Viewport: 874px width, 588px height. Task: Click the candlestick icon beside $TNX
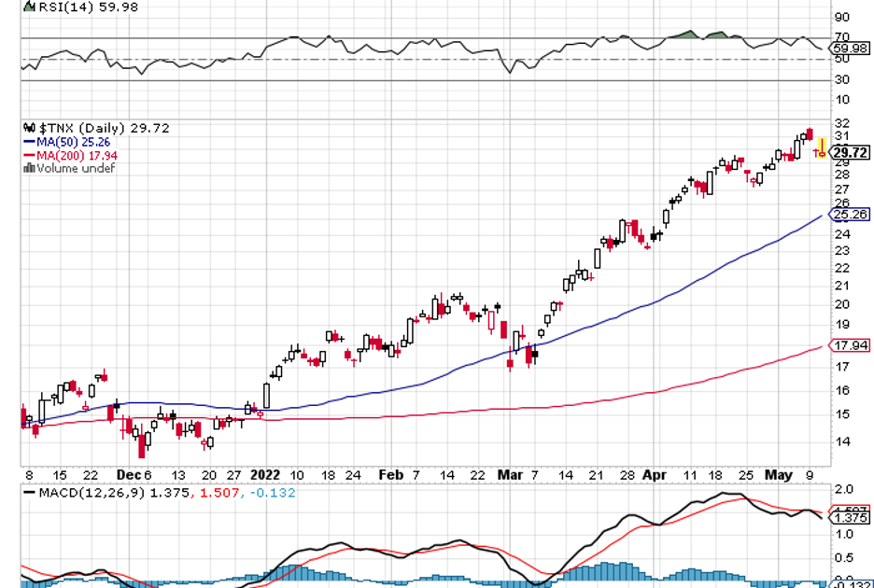29,129
